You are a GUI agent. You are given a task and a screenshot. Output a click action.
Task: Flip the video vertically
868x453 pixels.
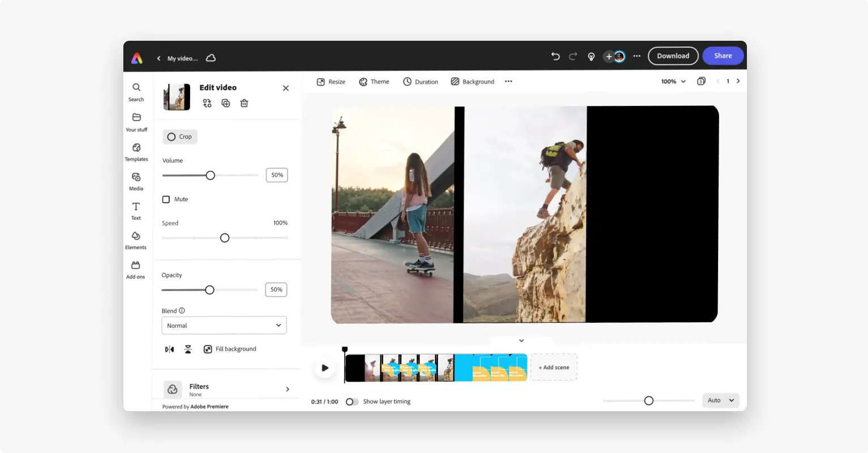(188, 349)
